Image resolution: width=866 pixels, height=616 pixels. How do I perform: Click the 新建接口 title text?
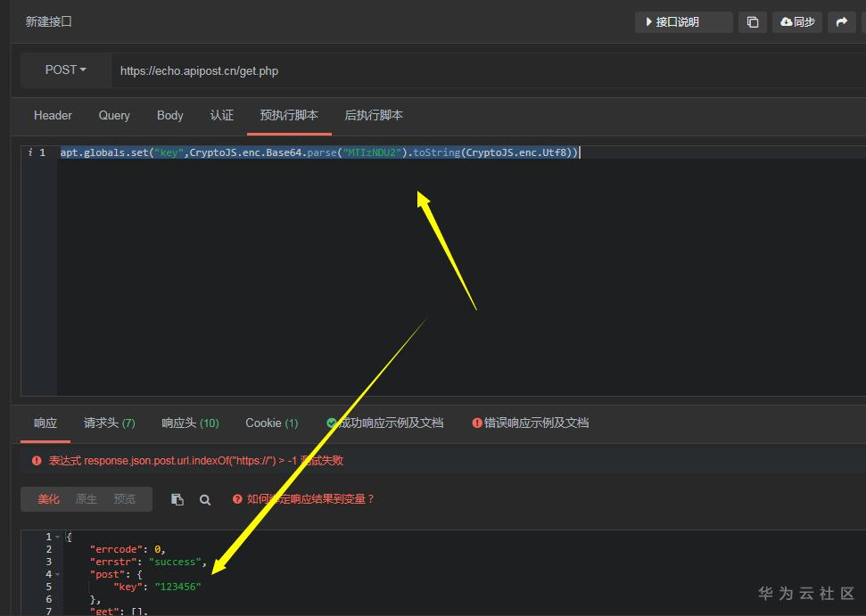coord(48,21)
